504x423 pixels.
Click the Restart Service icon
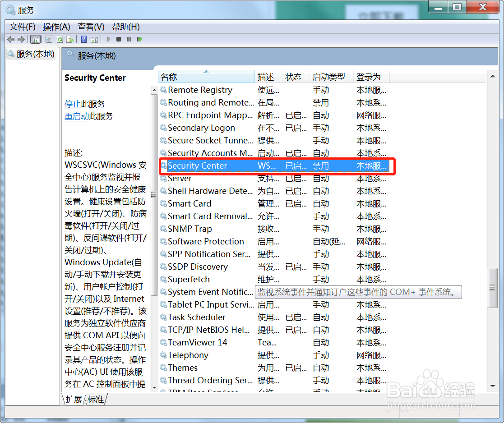pos(139,39)
